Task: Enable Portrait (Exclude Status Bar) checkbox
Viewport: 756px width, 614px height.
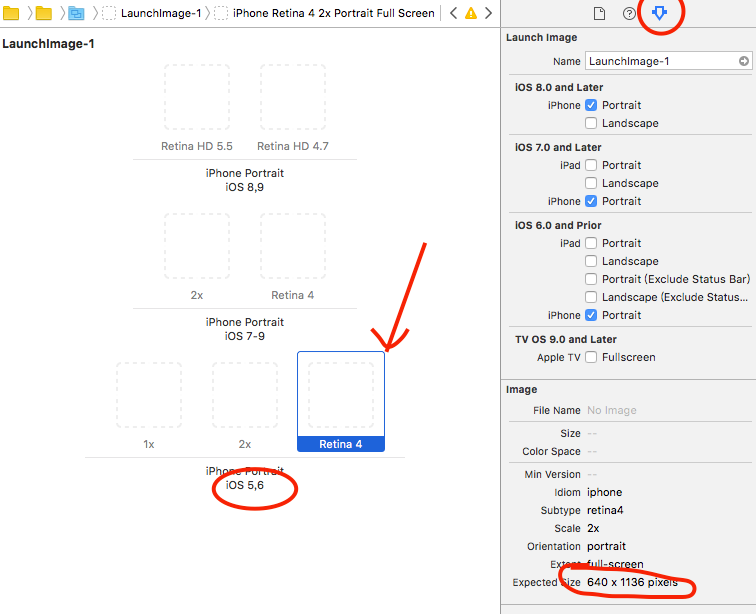Action: [591, 279]
